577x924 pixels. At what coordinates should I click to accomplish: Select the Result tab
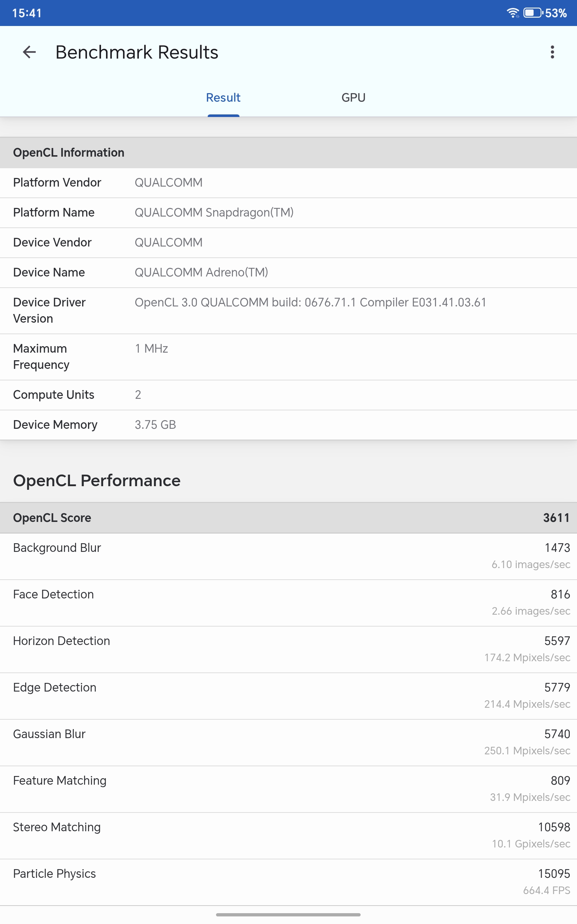[223, 98]
